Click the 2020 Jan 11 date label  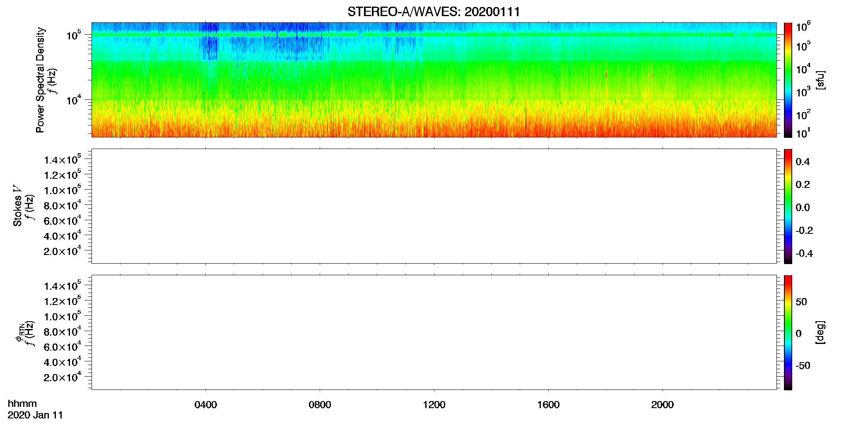35,415
